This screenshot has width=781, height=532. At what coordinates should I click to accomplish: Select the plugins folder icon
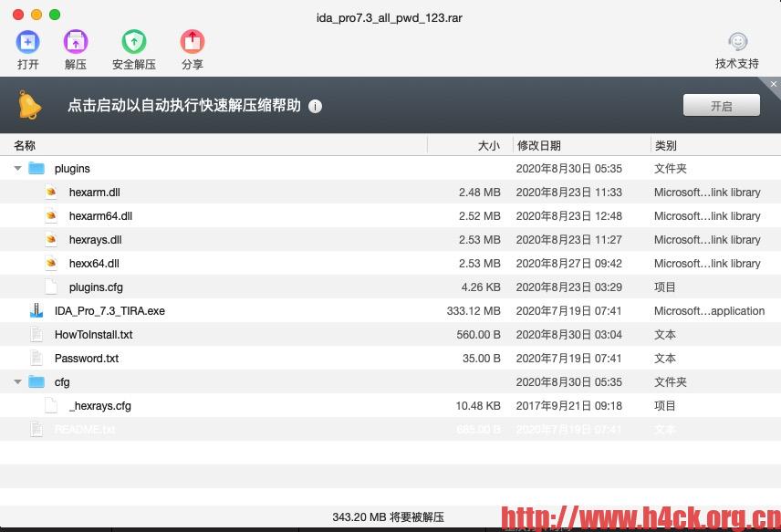click(x=36, y=169)
